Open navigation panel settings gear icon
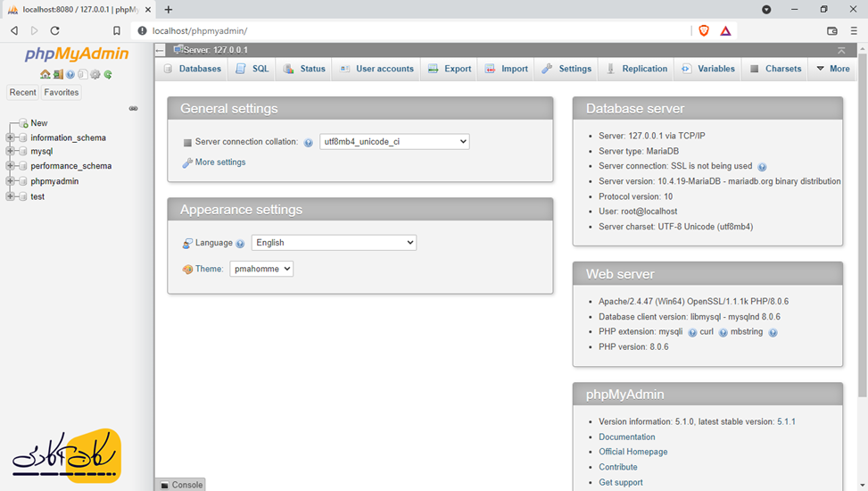The width and height of the screenshot is (868, 491). [95, 74]
